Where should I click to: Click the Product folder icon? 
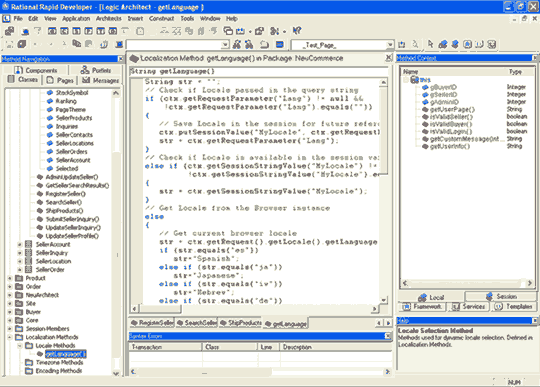click(19, 278)
